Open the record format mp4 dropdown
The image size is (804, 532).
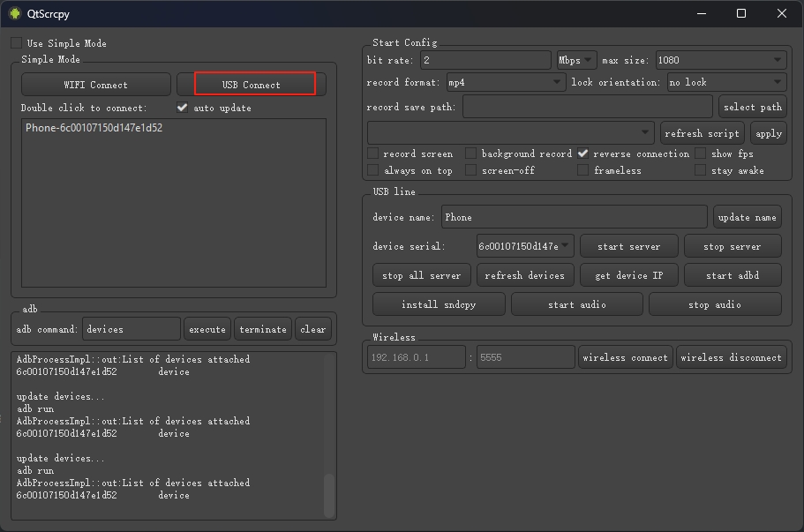(x=505, y=82)
